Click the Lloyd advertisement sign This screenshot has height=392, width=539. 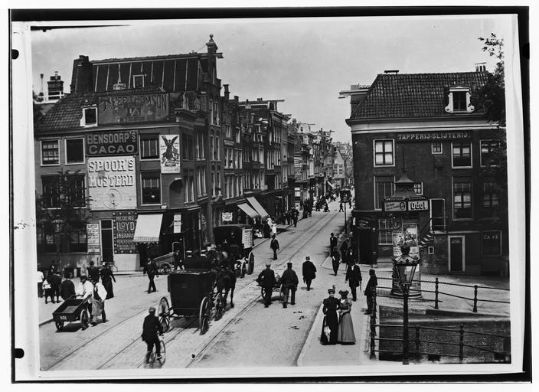point(124,232)
